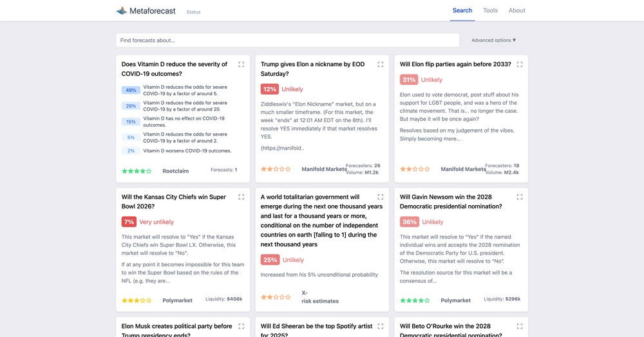Expand the Gavin Newsom nomination card
The image size is (644, 337).
point(520,197)
